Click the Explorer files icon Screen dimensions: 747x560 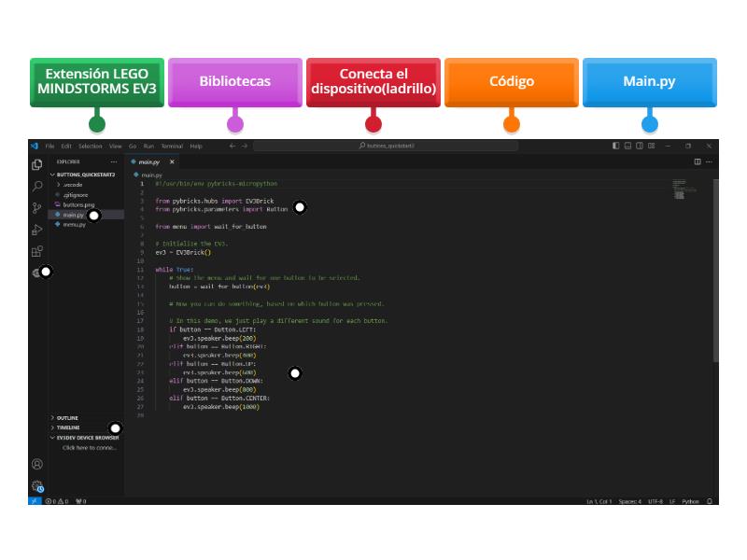point(36,164)
